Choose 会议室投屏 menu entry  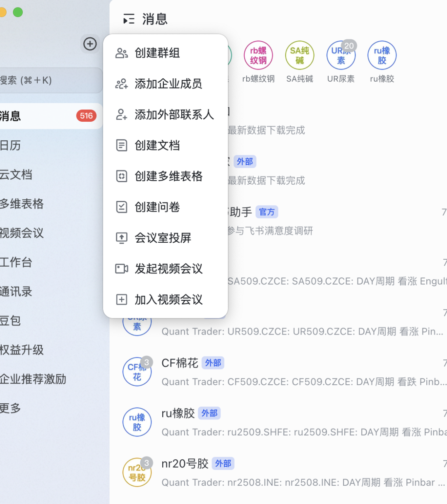click(166, 238)
